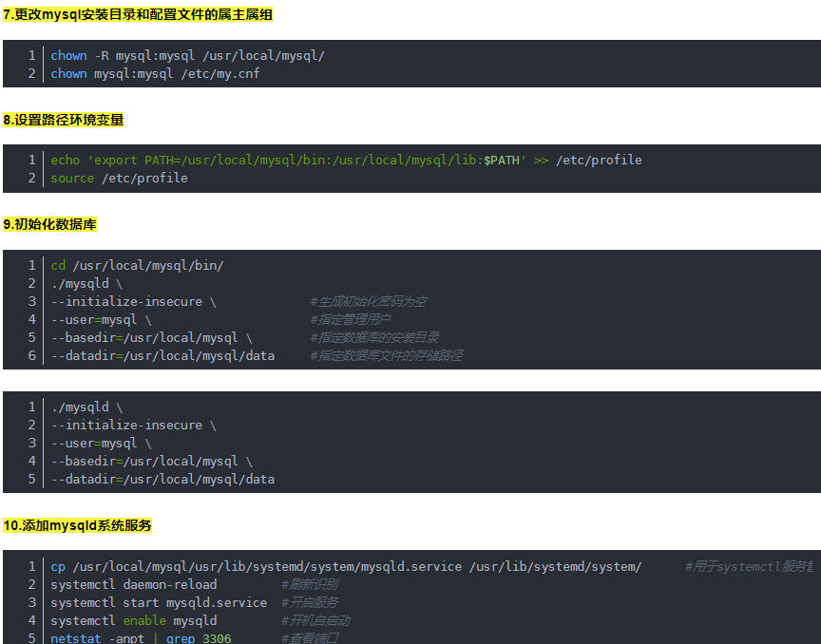821x644 pixels.
Task: Click comment #指定数据库文件的存储路径
Action: click(x=387, y=356)
